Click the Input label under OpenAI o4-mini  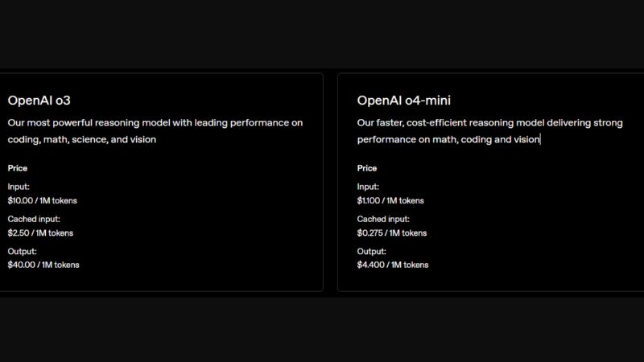click(368, 187)
